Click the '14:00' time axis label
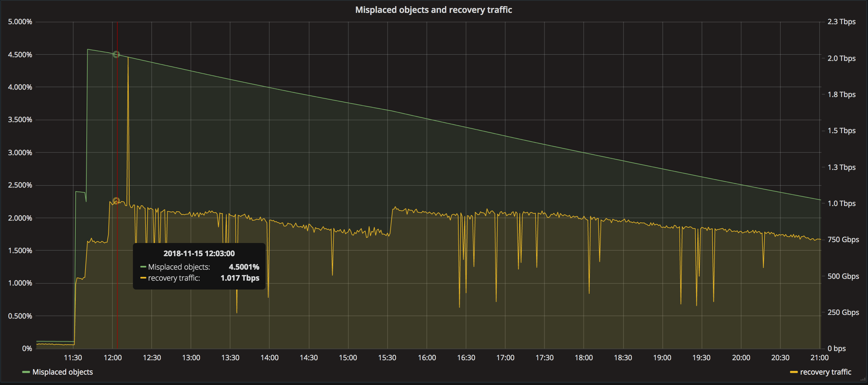 269,358
